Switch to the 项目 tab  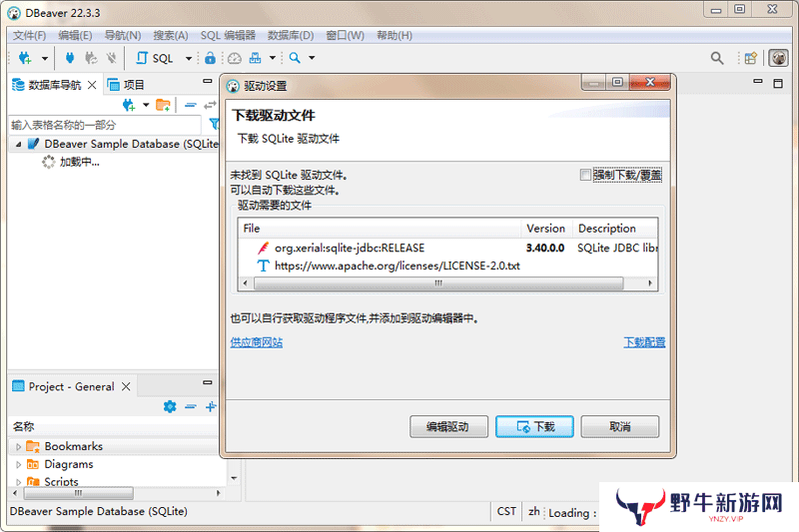point(127,85)
